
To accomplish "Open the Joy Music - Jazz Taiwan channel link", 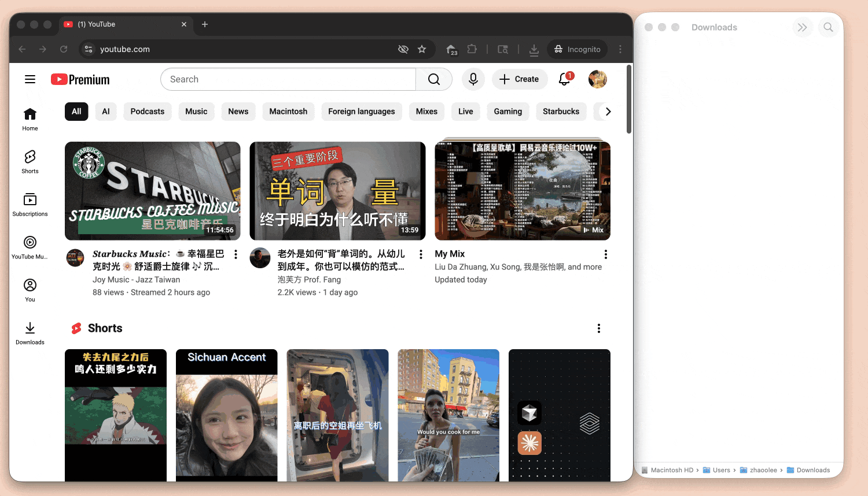I will pyautogui.click(x=136, y=280).
